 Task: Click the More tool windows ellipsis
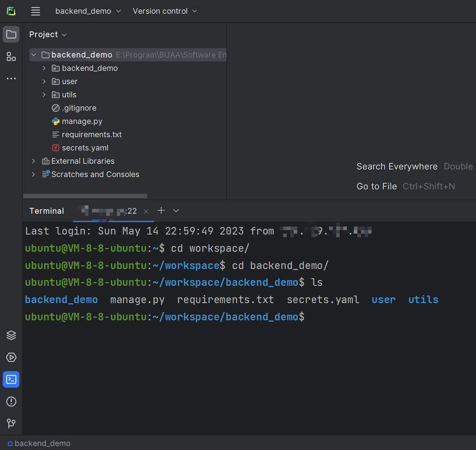(x=11, y=79)
